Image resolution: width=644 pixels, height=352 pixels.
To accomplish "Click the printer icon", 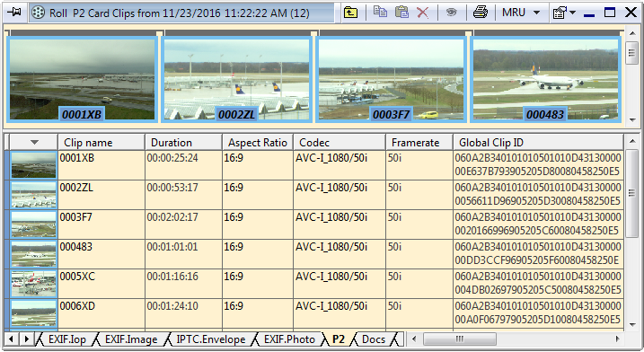I will pos(481,13).
